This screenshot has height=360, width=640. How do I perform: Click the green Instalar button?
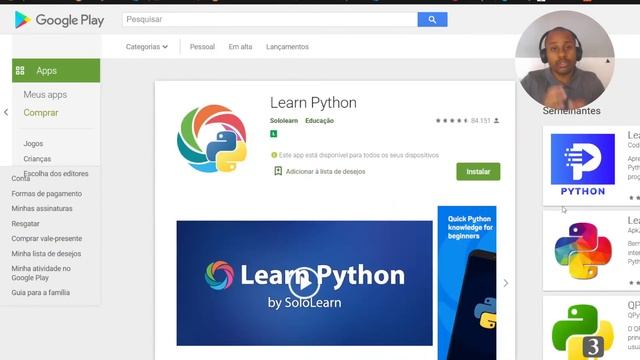pyautogui.click(x=478, y=171)
